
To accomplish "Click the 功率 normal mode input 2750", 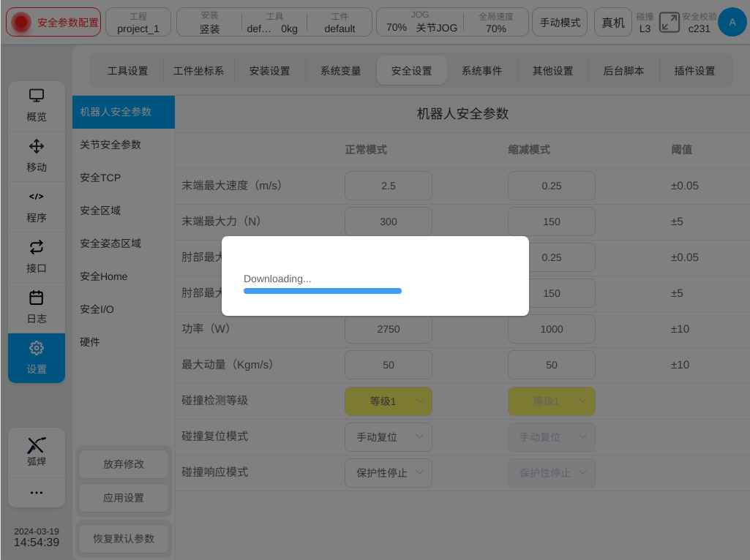I will [x=389, y=329].
